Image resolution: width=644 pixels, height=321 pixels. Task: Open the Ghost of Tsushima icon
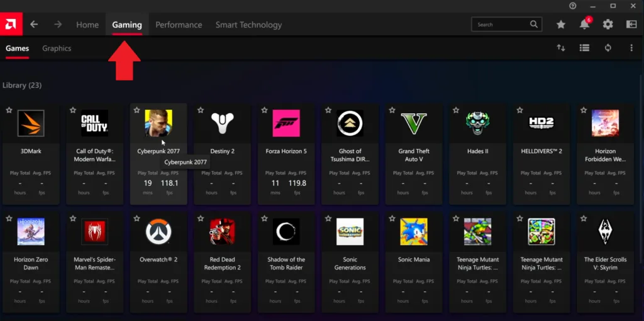(350, 123)
